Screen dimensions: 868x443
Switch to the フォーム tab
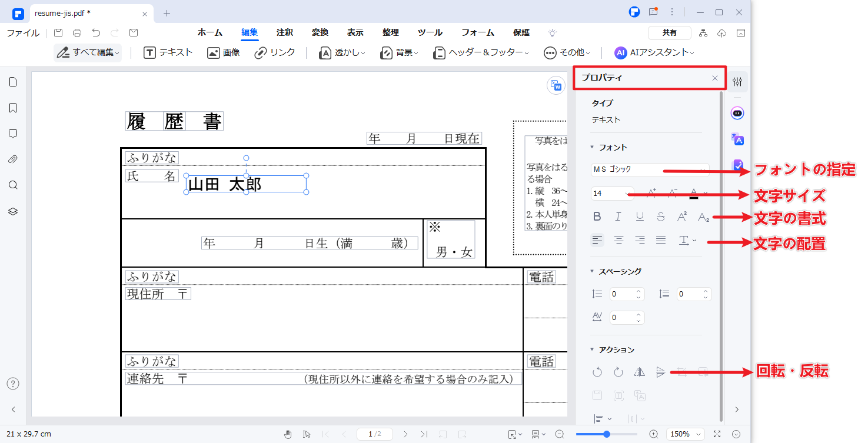point(478,33)
